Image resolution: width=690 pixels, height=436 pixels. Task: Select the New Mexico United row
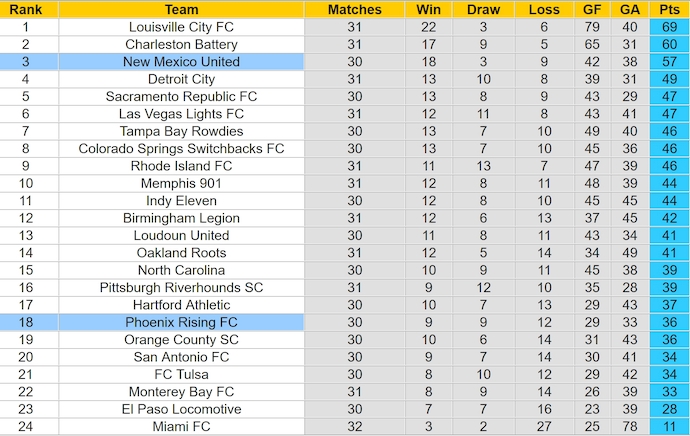tap(181, 62)
